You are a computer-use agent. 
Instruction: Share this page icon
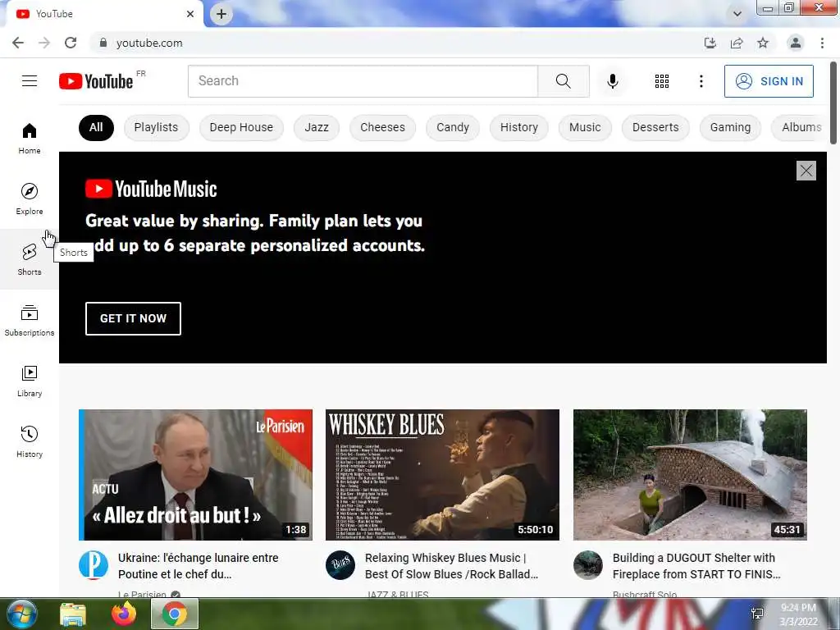[x=737, y=43]
